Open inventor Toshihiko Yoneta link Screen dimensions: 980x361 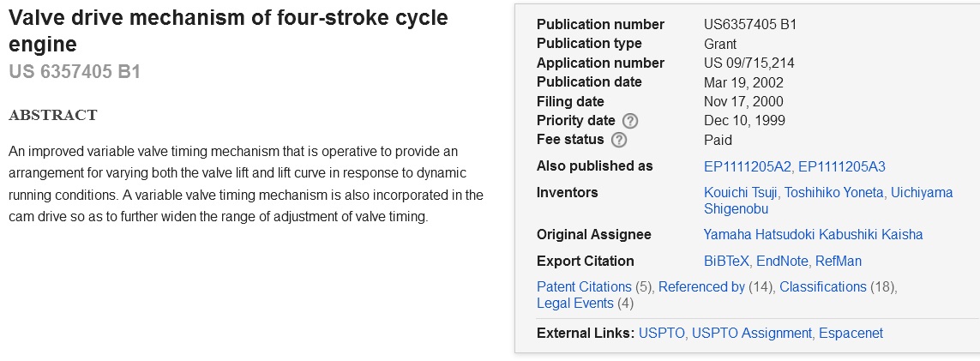pos(832,192)
